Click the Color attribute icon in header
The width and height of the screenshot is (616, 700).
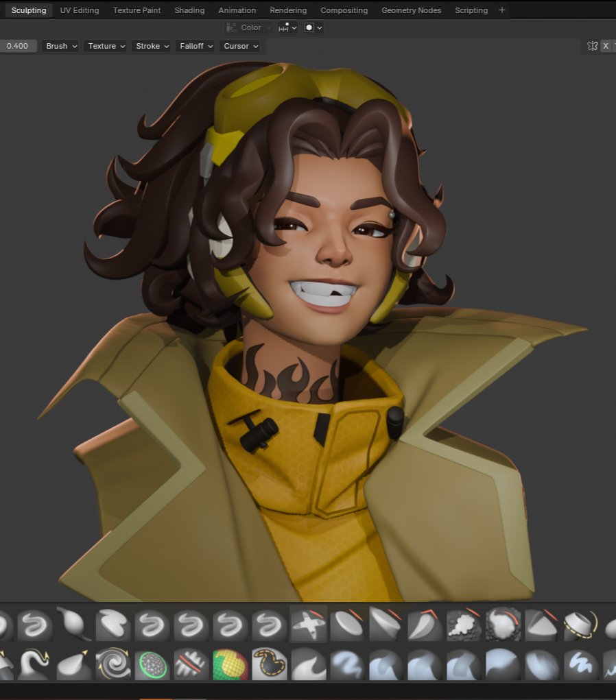tap(231, 27)
